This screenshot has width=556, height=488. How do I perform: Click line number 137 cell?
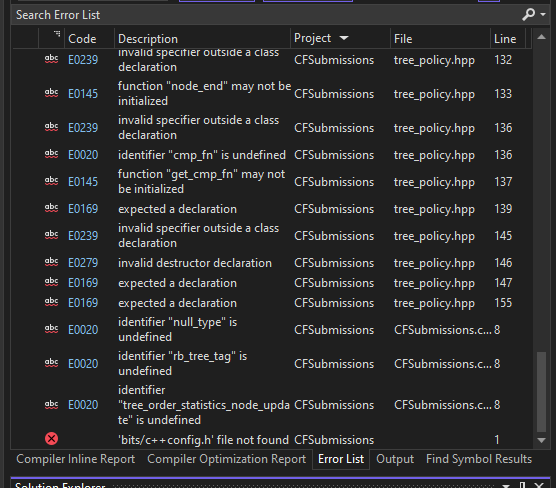(503, 182)
